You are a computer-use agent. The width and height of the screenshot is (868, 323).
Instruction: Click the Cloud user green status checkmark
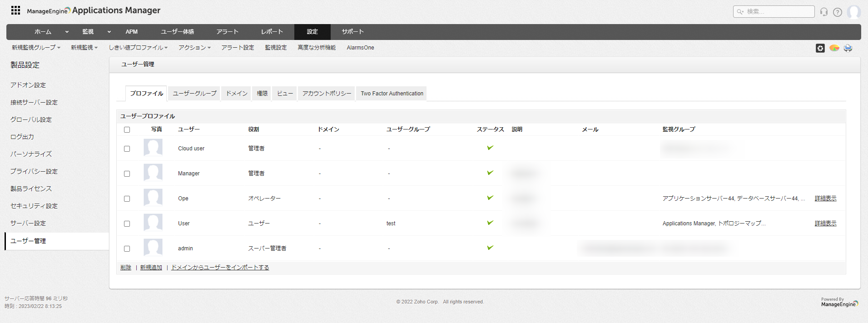pos(490,148)
